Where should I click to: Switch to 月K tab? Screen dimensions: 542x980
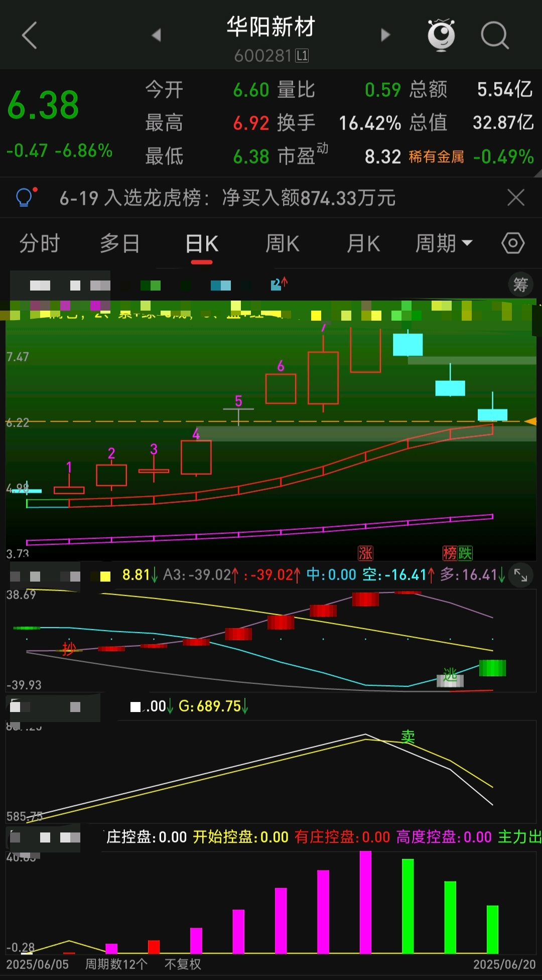[363, 244]
